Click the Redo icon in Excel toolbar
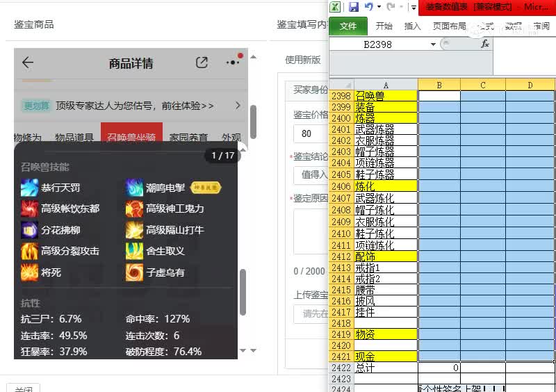 (x=391, y=6)
